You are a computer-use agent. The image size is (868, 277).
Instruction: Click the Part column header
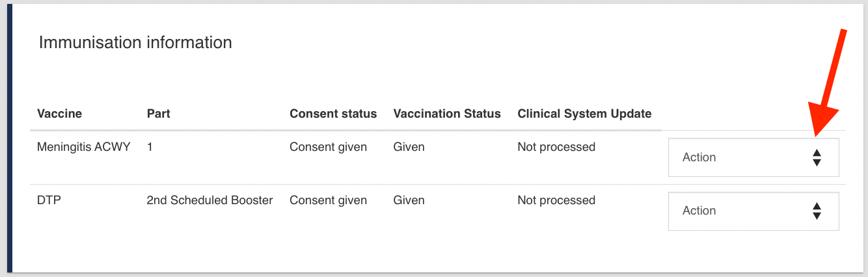[x=158, y=114]
